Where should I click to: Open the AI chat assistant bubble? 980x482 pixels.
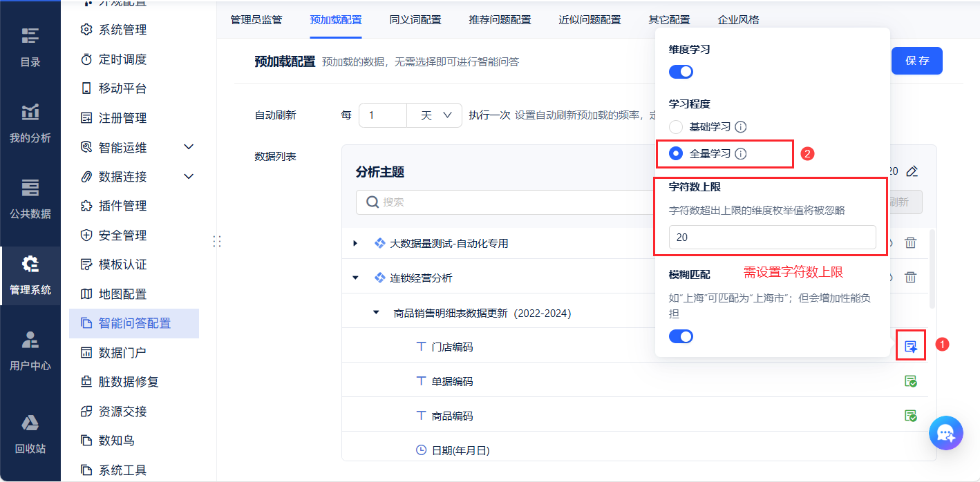[x=946, y=433]
